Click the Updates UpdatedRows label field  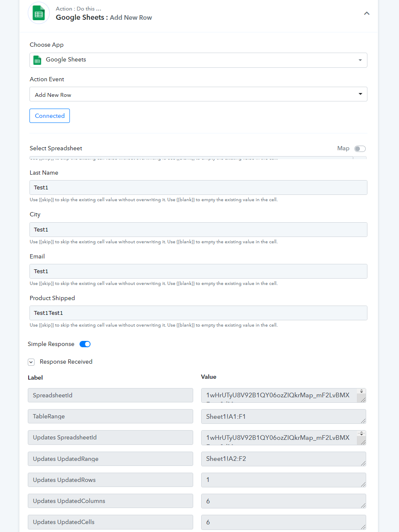tap(110, 480)
